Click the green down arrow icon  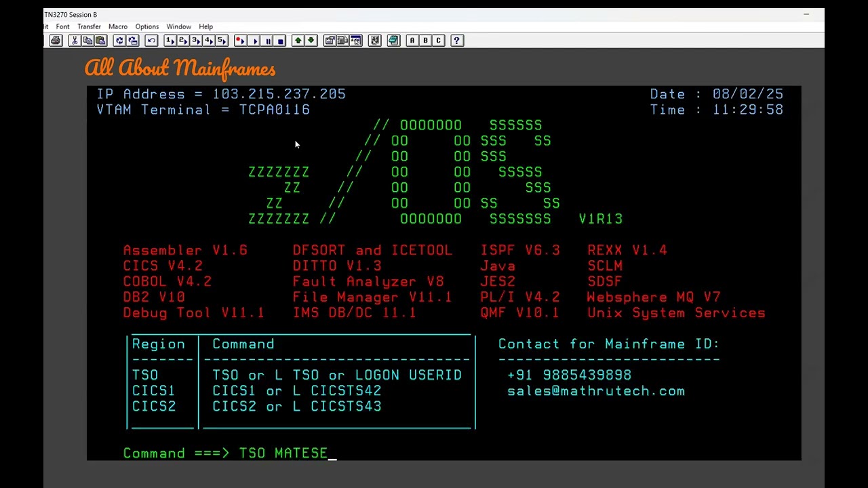311,41
